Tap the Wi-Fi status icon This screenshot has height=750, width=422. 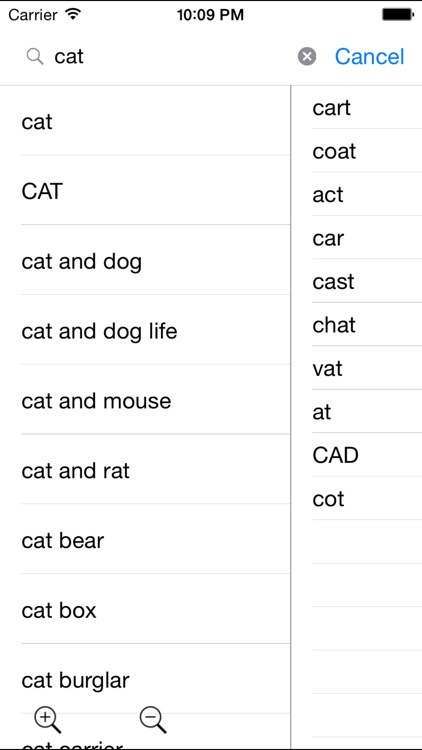tap(73, 15)
